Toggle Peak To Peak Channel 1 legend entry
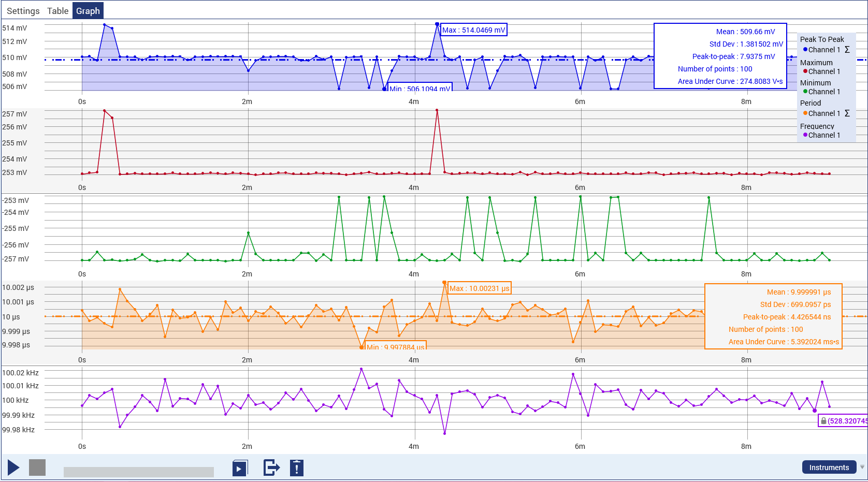The image size is (868, 482). click(x=824, y=50)
